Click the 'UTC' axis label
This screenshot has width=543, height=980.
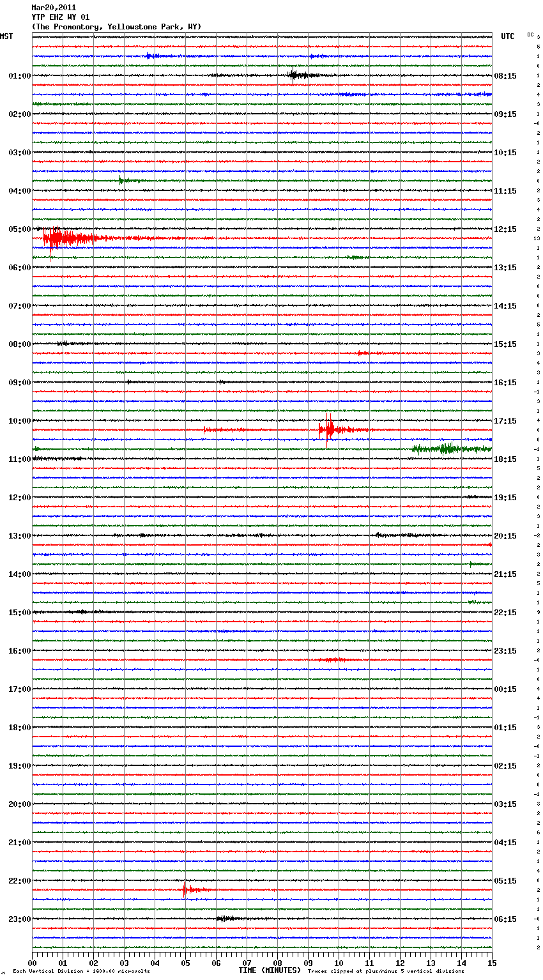[x=508, y=36]
